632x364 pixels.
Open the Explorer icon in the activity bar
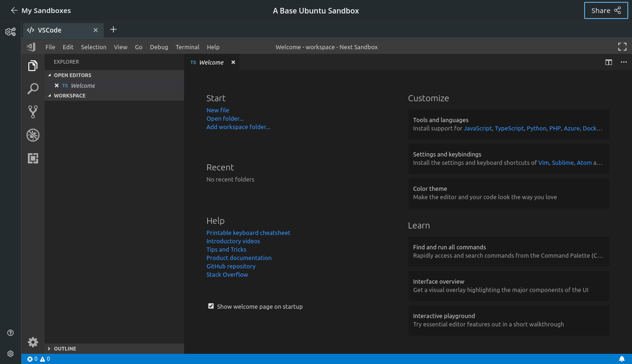33,65
